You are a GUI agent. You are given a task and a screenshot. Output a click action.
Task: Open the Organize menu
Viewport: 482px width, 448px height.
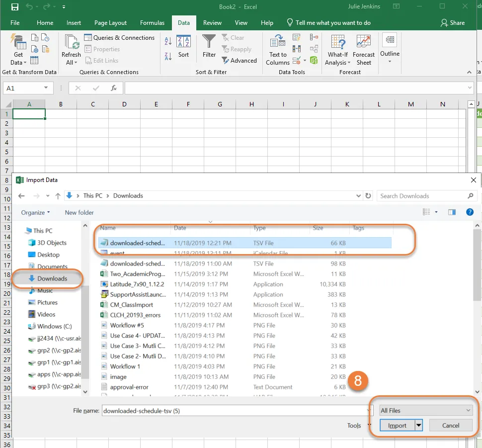coord(35,213)
